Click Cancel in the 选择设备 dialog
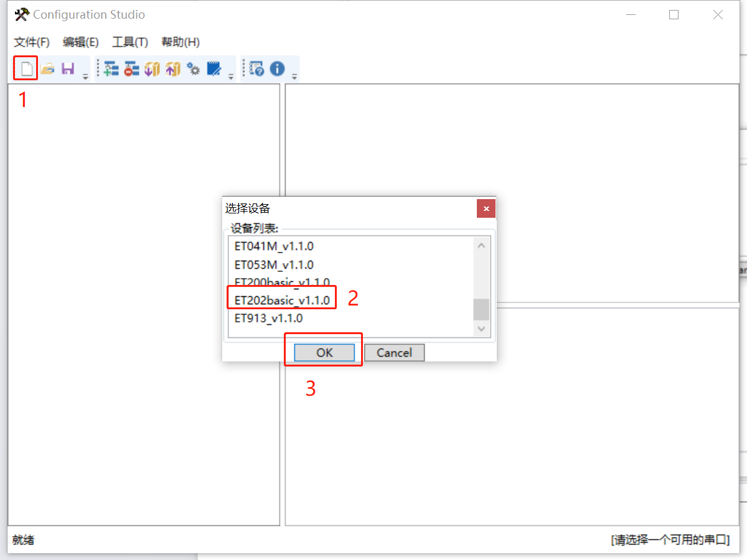 click(x=394, y=353)
